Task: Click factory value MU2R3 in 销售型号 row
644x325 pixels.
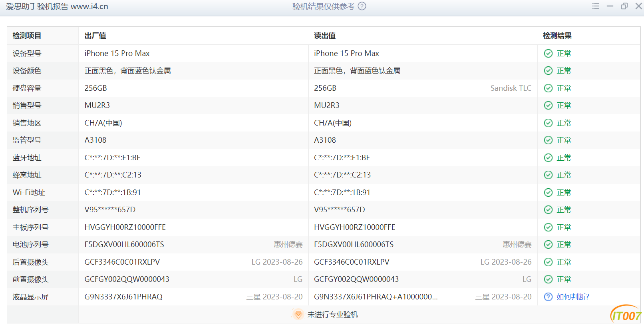Action: (x=97, y=106)
